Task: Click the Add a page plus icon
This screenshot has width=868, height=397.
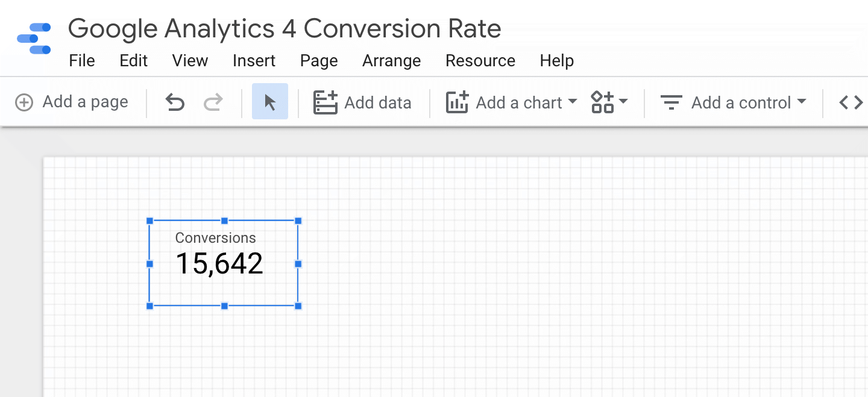Action: click(x=24, y=102)
